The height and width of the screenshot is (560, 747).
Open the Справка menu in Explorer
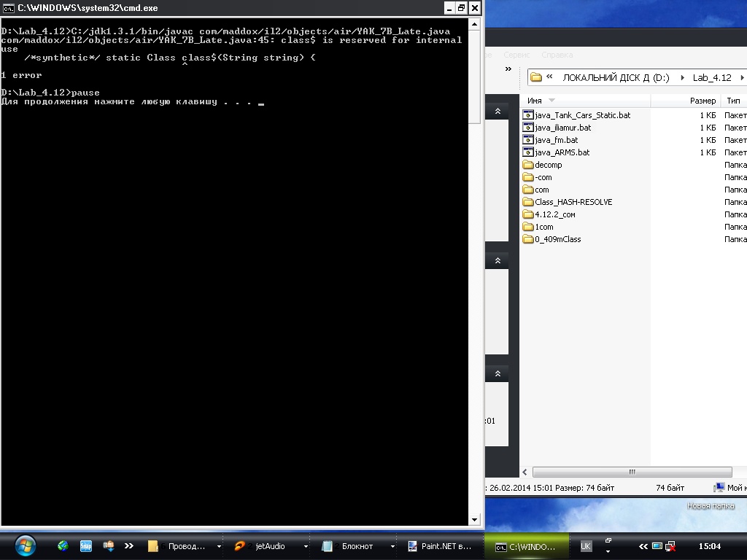click(x=557, y=55)
